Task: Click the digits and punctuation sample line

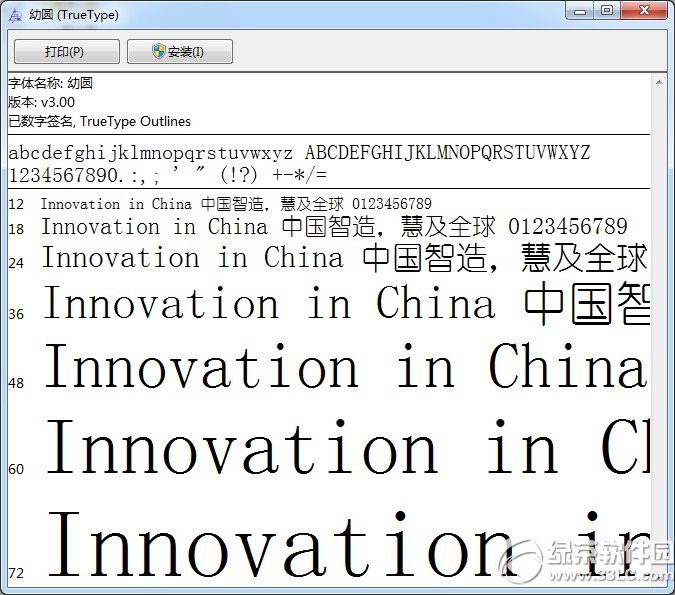Action: coord(167,175)
